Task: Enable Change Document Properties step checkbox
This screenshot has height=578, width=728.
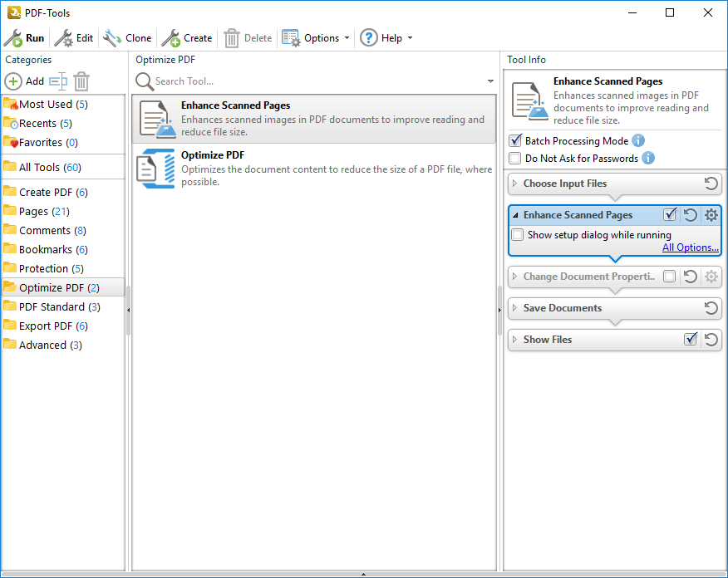Action: point(670,277)
